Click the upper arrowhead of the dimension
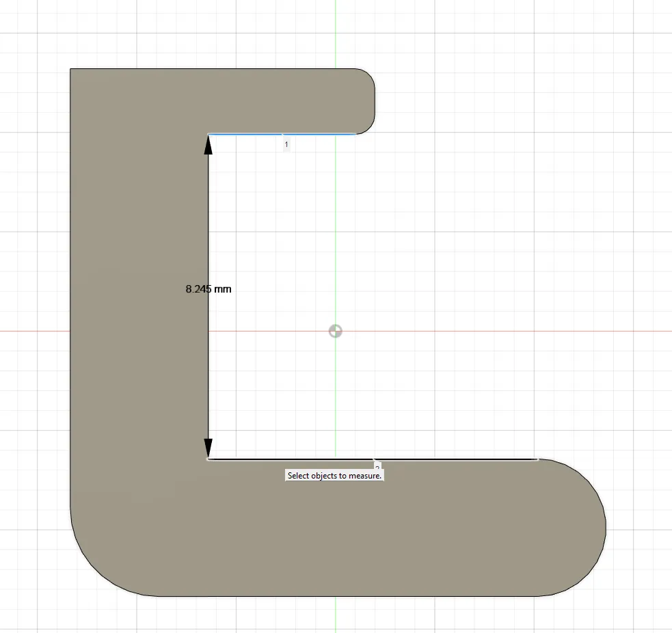 click(x=209, y=144)
